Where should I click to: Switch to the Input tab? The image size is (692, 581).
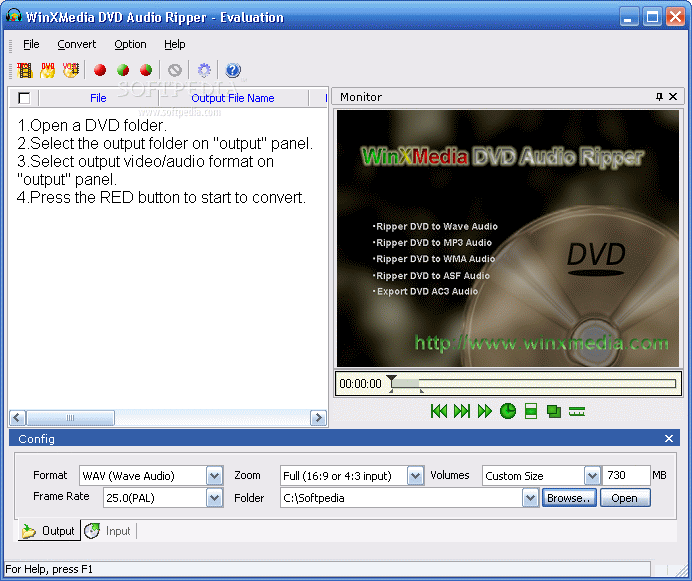109,531
